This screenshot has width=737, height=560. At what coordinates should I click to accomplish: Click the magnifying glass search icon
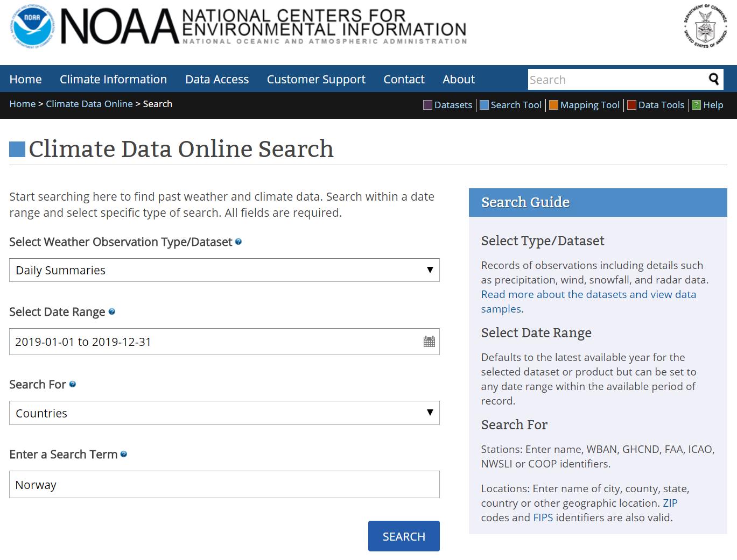[714, 79]
